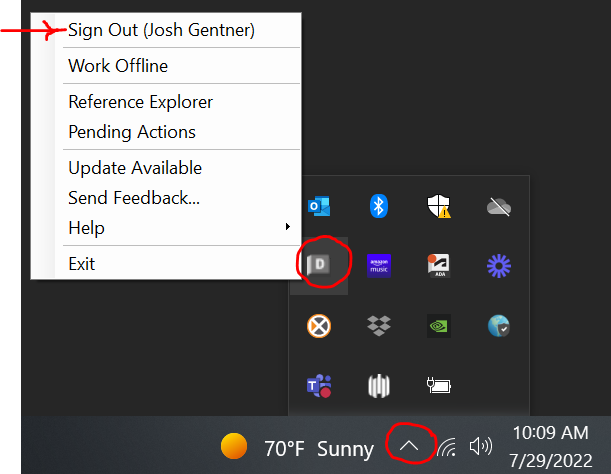Click the Bluetooth tray icon
The image size is (611, 474).
coord(379,206)
